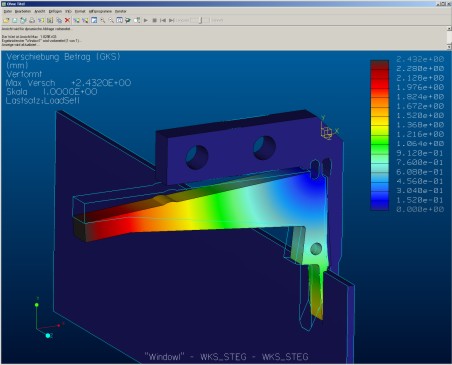
Task: Click the animation speed slider handle
Action: [200, 20]
